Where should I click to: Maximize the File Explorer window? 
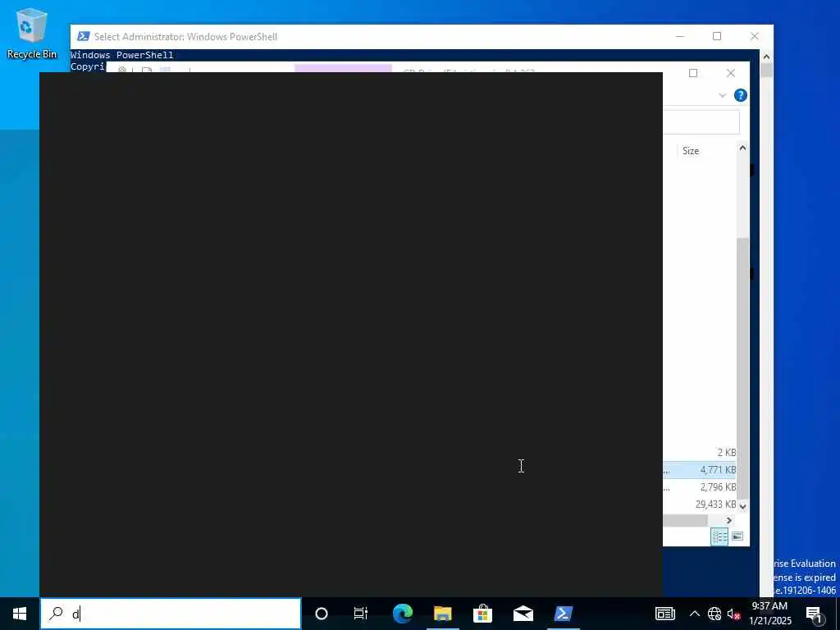click(692, 73)
